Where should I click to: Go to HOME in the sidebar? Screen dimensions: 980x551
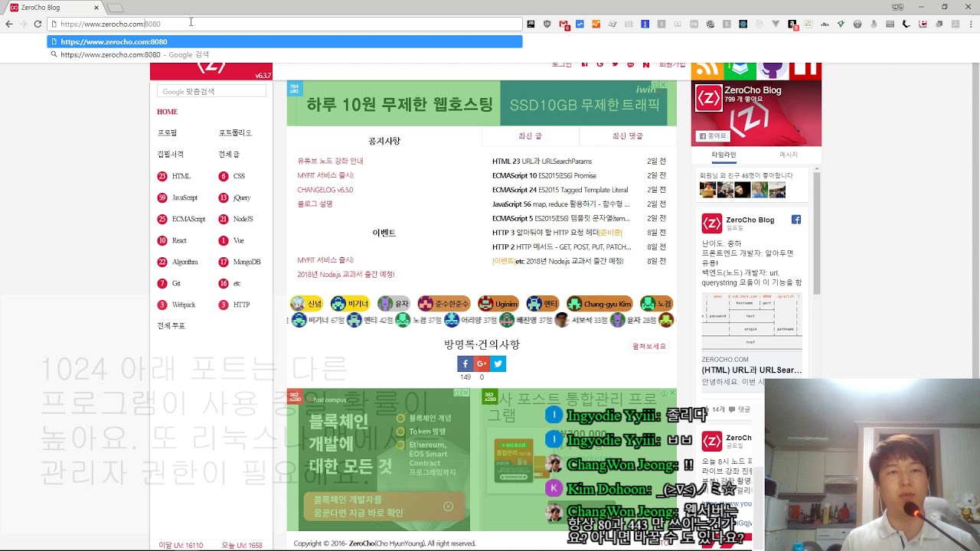[167, 112]
